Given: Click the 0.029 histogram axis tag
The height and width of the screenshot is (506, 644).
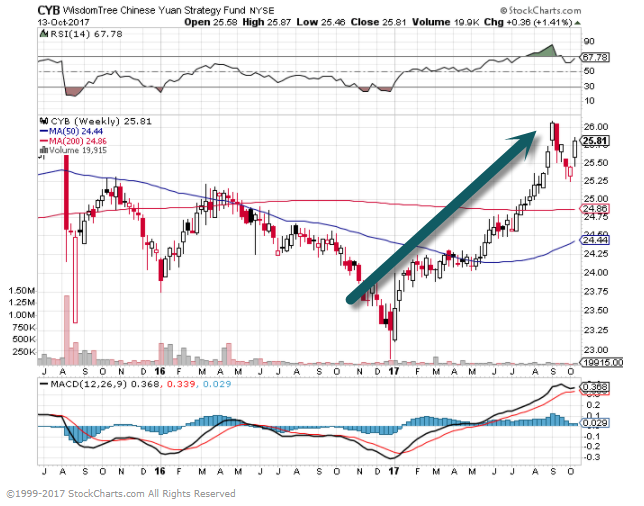Looking at the screenshot, I should pos(595,423).
